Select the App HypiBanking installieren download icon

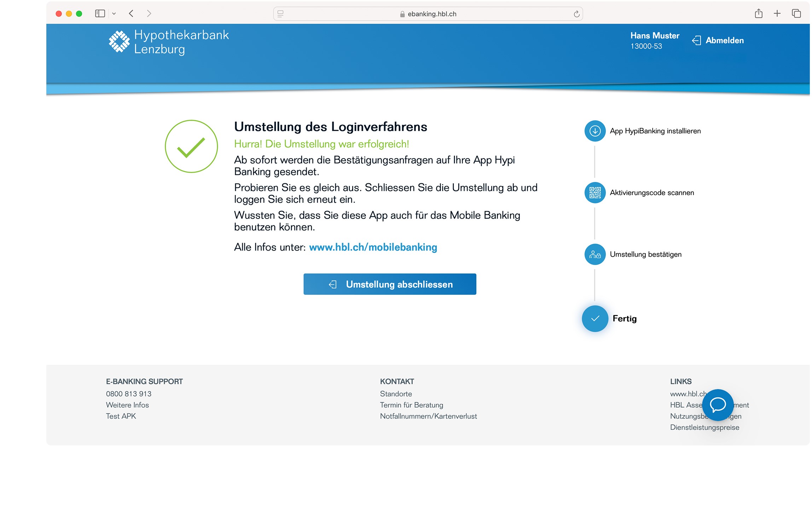(595, 131)
